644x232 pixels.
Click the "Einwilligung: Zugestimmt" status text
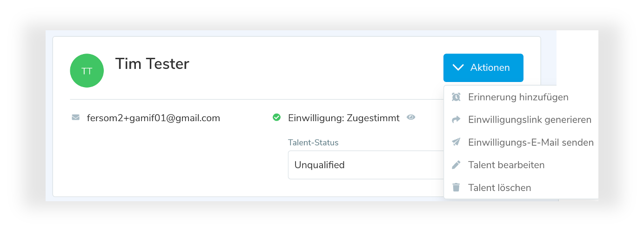pyautogui.click(x=343, y=118)
